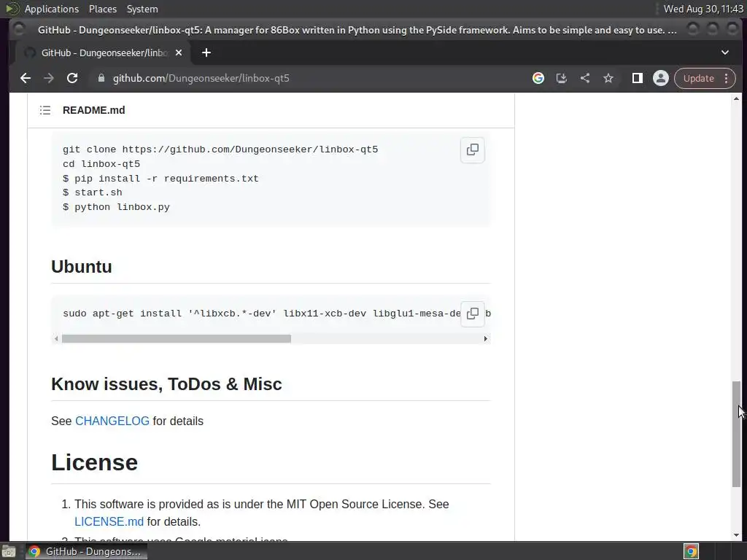Click the applications menu logo icon
This screenshot has height=560, width=747.
coord(12,9)
